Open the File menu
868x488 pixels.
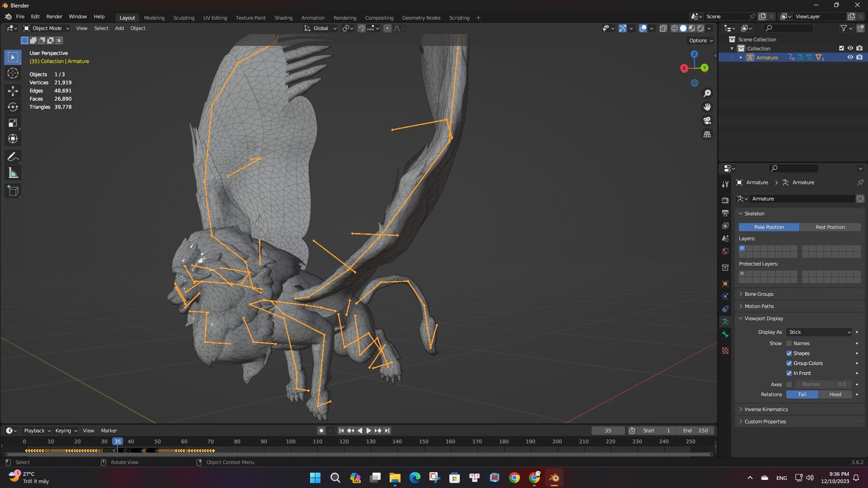(x=20, y=16)
